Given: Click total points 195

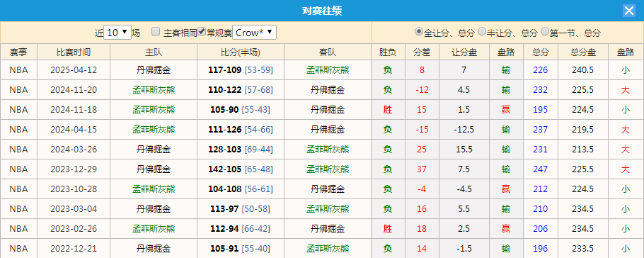Looking at the screenshot, I should pos(541,109).
